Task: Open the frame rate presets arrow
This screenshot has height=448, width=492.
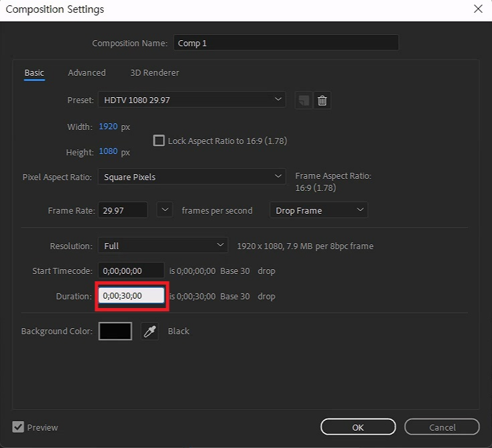Action: coord(165,210)
